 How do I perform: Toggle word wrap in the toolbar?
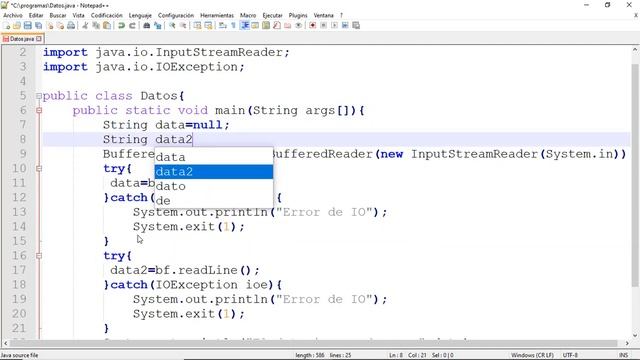(222, 25)
